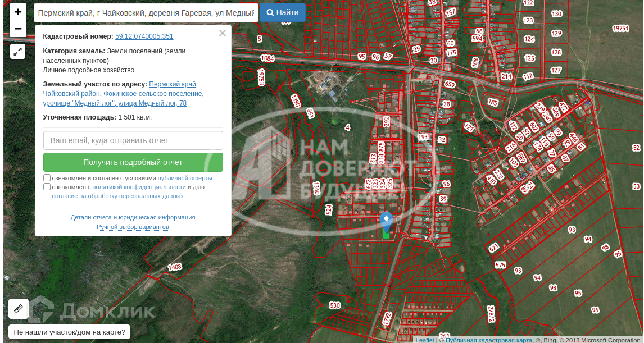The width and height of the screenshot is (644, 343).
Task: Click parcel label 621 on map
Action: coord(494,248)
